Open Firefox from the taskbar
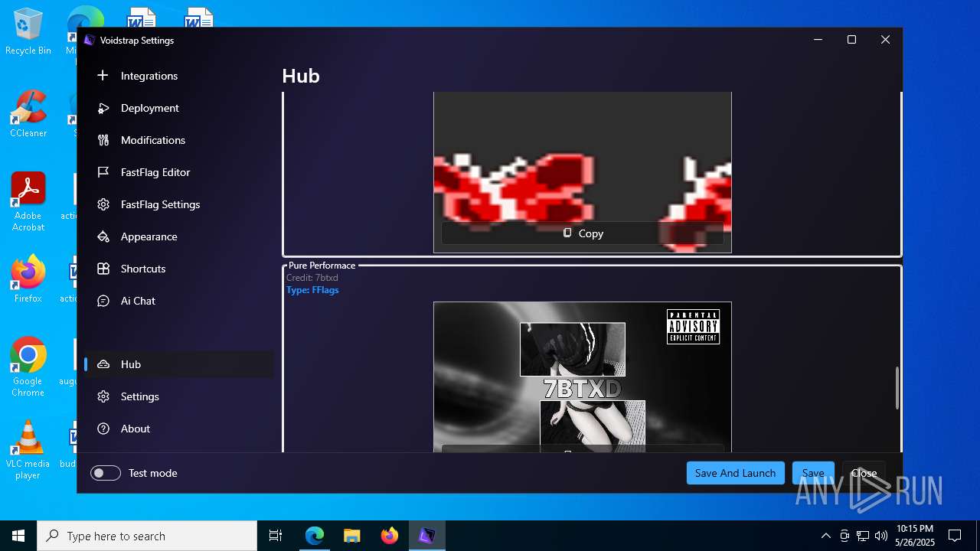The width and height of the screenshot is (980, 551). click(389, 536)
